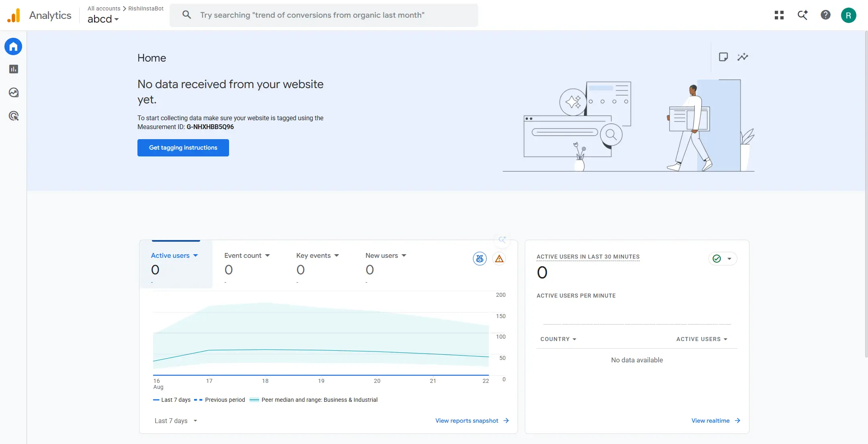Open the abcd property selector dropdown
868x444 pixels.
pos(103,19)
